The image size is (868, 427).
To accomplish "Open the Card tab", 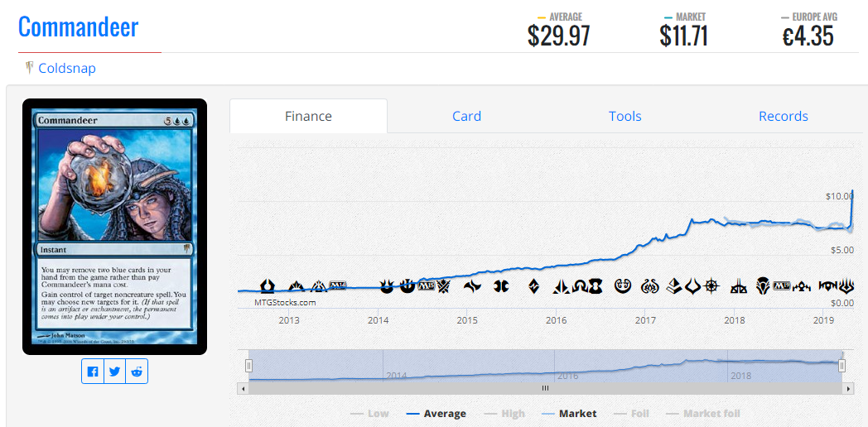I will point(466,116).
